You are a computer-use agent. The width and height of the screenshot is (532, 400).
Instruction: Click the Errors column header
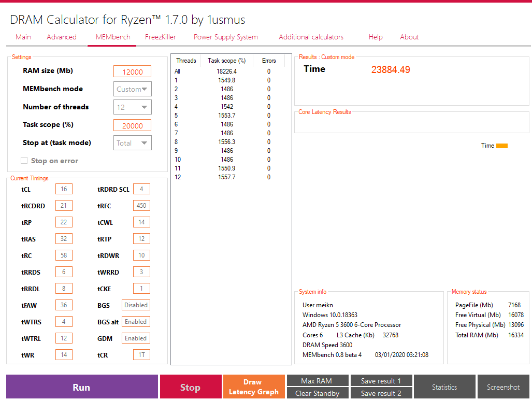pos(269,61)
